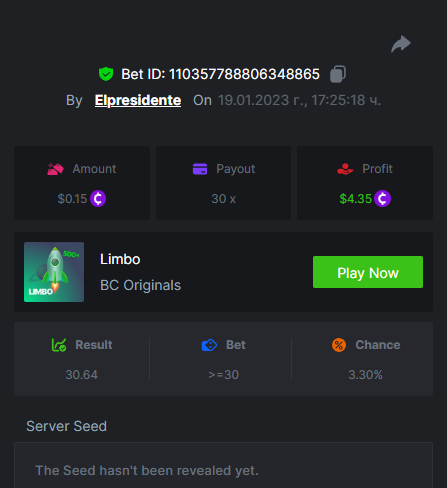Click the Play Now button

368,272
